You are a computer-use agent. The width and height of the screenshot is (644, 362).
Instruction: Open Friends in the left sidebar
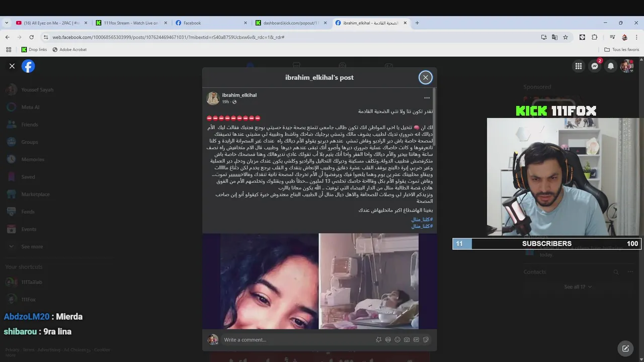[x=29, y=125]
